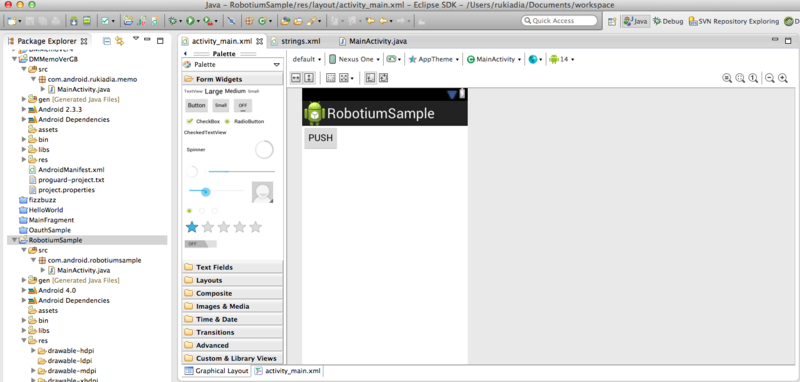This screenshot has height=382, width=800.
Task: Expand the Android 4.0 library node
Action: pyautogui.click(x=23, y=290)
